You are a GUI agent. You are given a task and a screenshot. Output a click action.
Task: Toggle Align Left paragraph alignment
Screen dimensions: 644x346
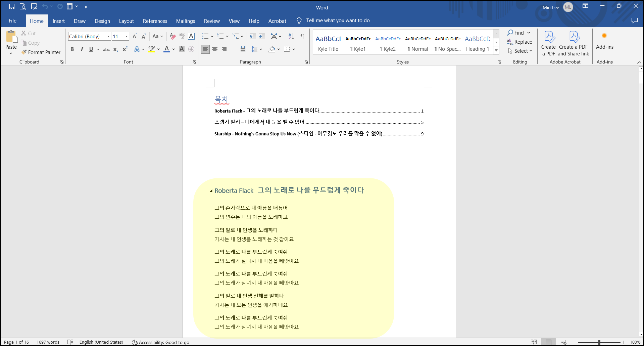point(205,49)
